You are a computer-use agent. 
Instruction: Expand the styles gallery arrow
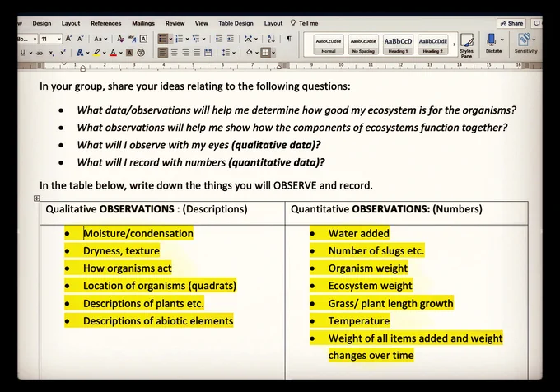pyautogui.click(x=455, y=44)
